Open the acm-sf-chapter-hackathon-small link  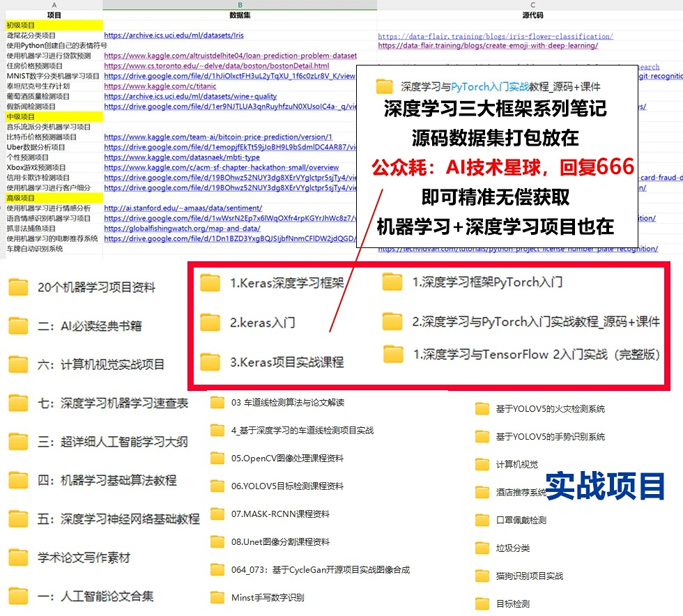(x=222, y=167)
